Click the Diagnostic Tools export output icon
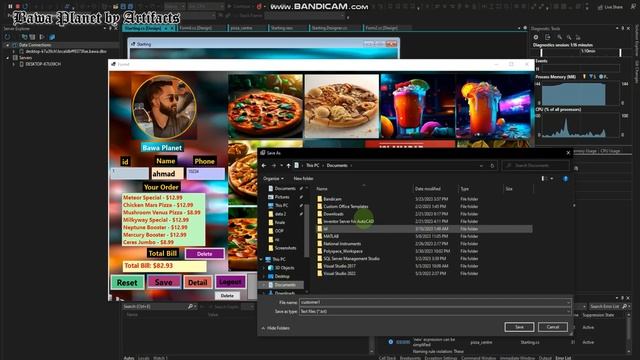This screenshot has width=640, height=360. pos(548,37)
